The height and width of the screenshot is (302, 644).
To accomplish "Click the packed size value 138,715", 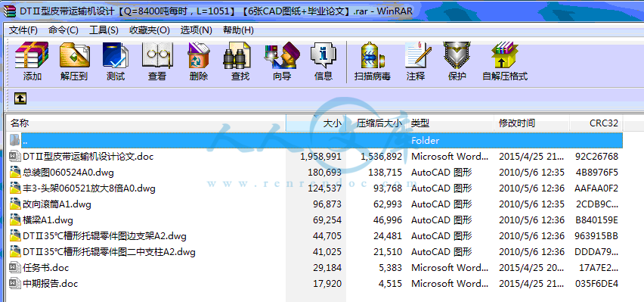I will point(385,173).
